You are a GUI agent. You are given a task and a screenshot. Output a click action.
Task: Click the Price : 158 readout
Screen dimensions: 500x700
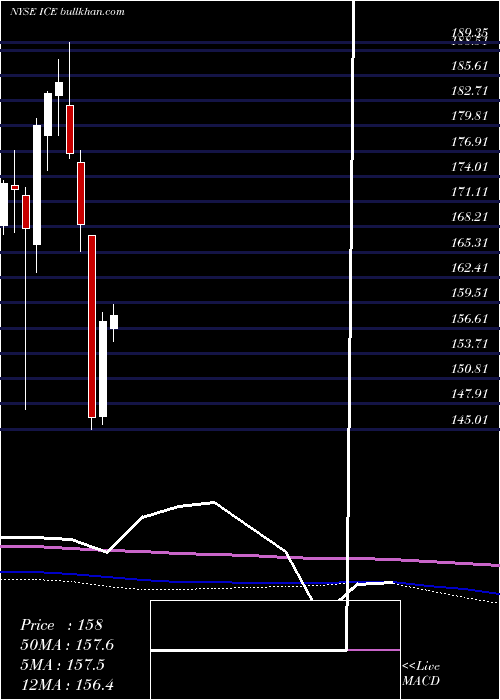coord(62,625)
